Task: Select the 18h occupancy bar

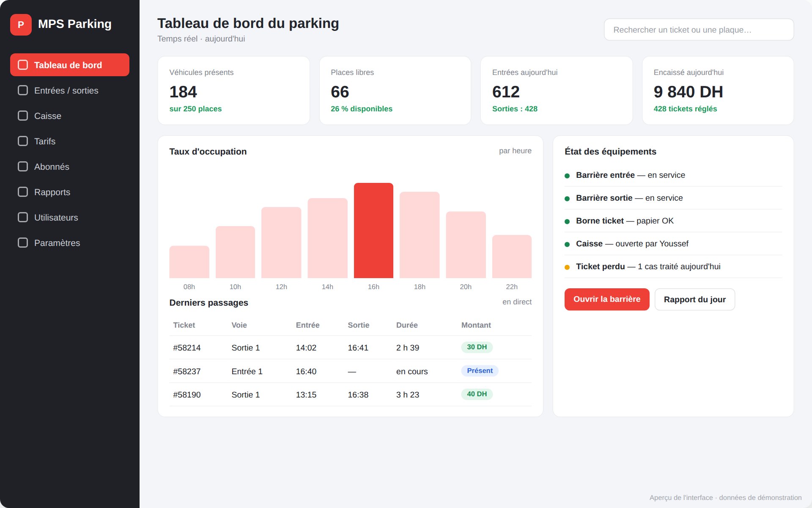Action: (420, 235)
